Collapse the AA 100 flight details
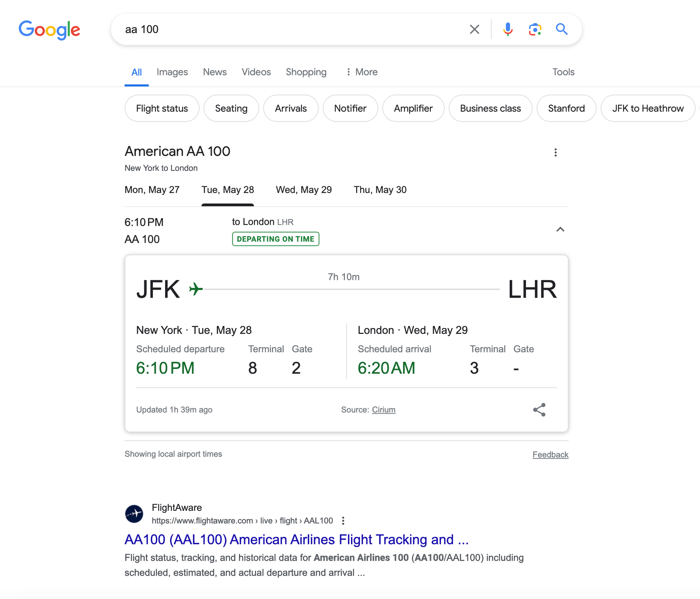Viewport: 700px width, 599px height. 561,229
